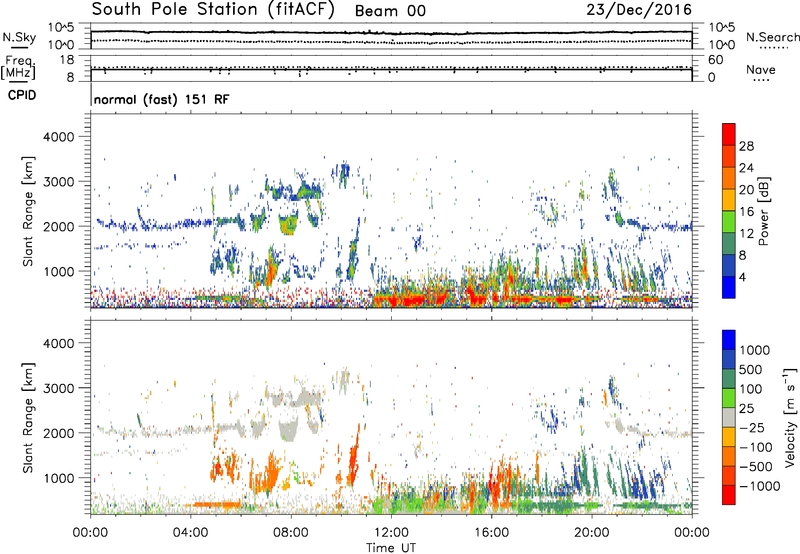Select the "20" label on the power color bar

(x=746, y=190)
